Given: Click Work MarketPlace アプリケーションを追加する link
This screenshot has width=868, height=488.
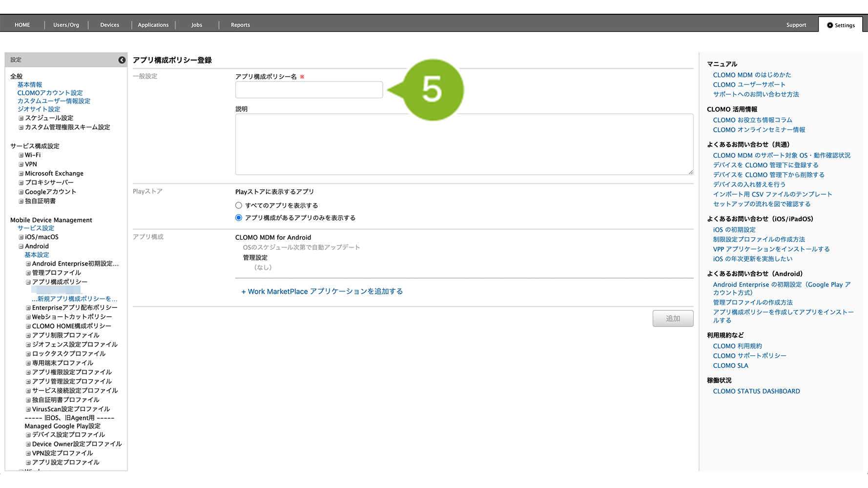Looking at the screenshot, I should click(x=322, y=291).
